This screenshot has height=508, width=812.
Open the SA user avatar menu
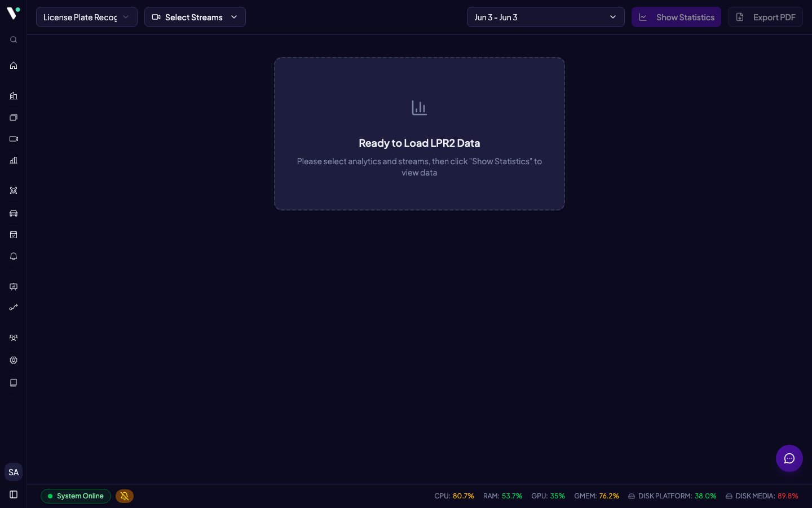click(x=14, y=472)
